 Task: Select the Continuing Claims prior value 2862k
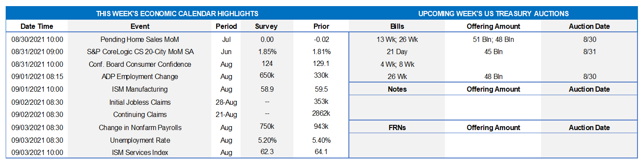321,114
